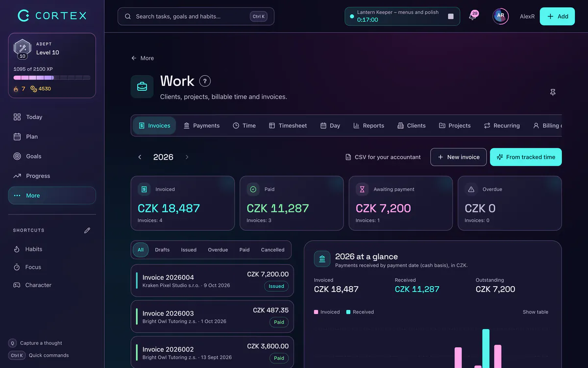This screenshot has height=368, width=588.
Task: Switch to the Payments tab
Action: pyautogui.click(x=201, y=126)
